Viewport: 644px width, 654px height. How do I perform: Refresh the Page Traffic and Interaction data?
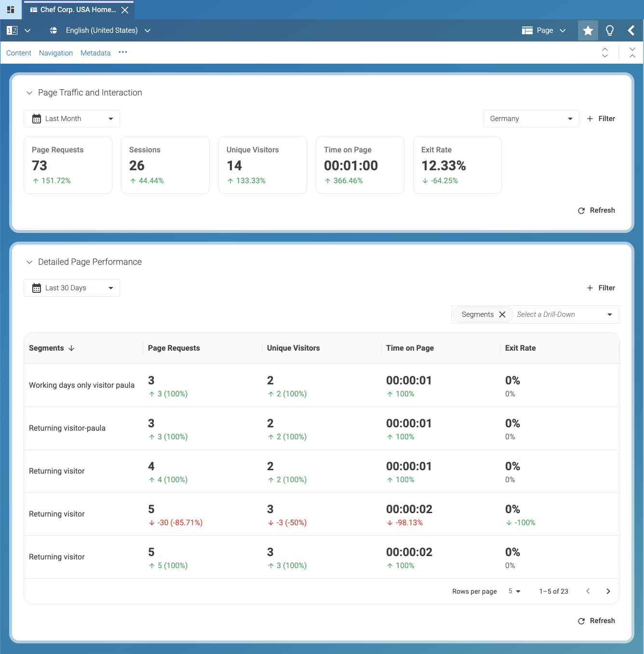tap(596, 210)
